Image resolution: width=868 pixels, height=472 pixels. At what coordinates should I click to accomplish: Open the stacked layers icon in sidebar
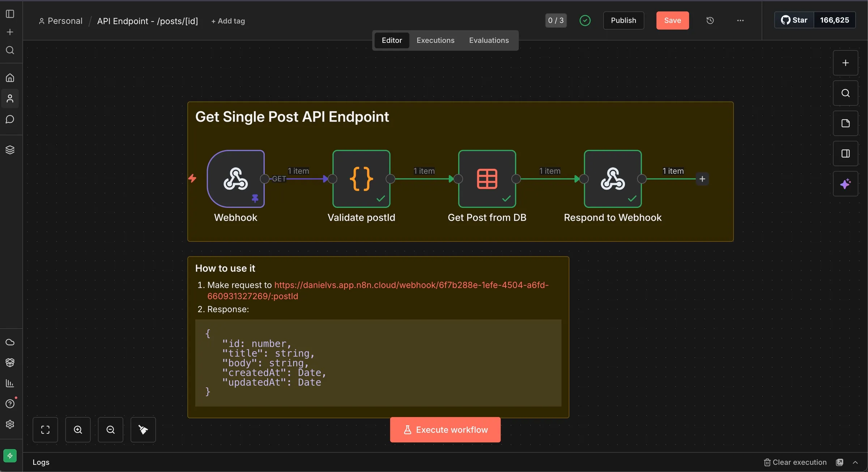(10, 149)
